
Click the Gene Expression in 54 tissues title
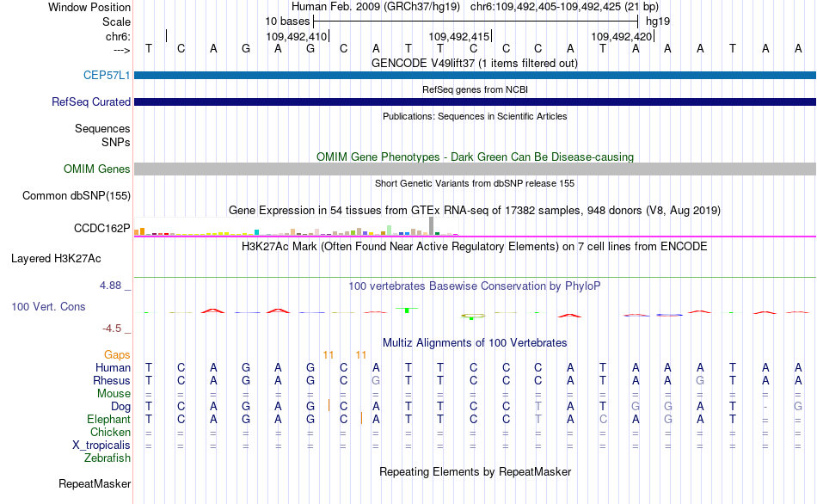point(475,210)
